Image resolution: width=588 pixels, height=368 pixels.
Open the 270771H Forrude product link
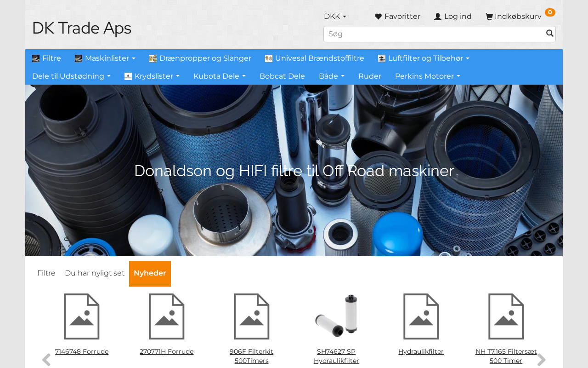167,352
